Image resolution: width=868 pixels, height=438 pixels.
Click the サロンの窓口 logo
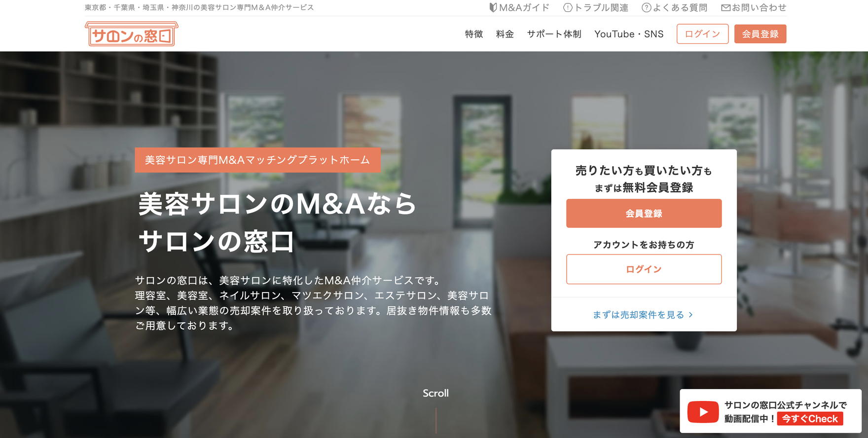click(x=131, y=34)
